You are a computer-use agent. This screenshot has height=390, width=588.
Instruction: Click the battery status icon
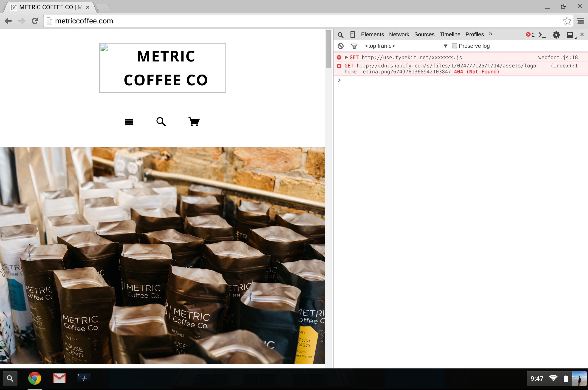click(565, 379)
